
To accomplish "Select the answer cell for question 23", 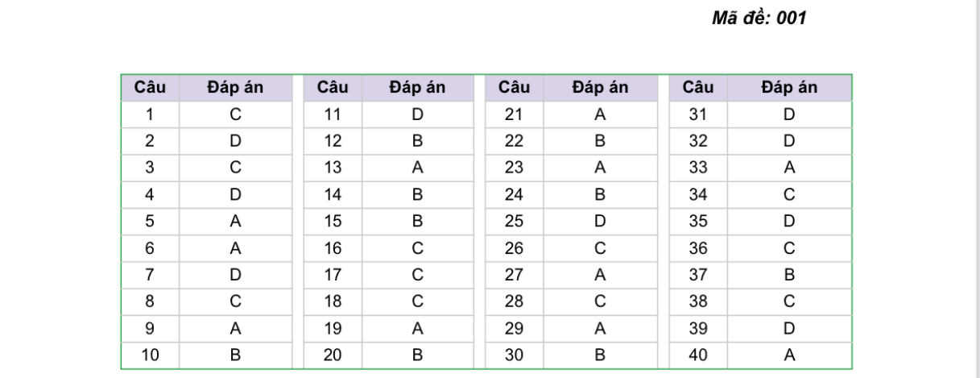I will pos(600,168).
